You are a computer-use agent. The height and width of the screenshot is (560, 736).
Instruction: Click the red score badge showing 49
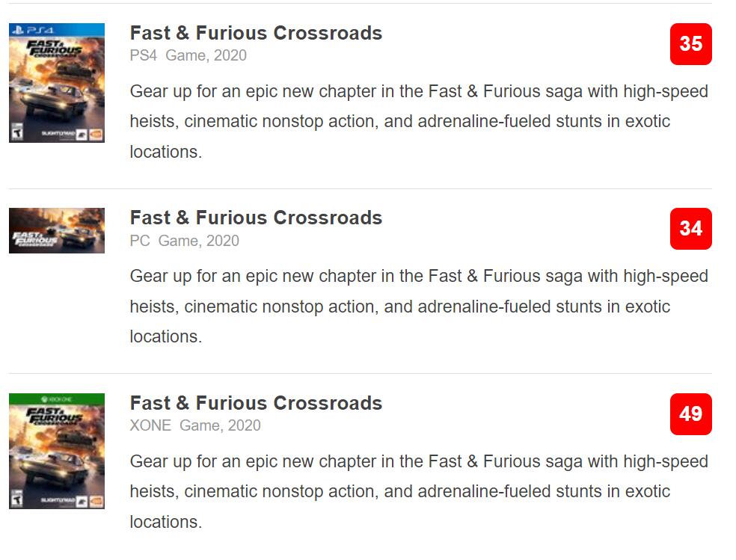click(x=690, y=414)
